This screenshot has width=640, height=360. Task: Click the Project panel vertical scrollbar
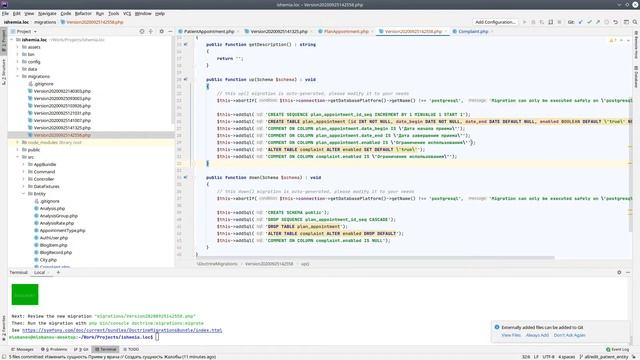click(173, 79)
